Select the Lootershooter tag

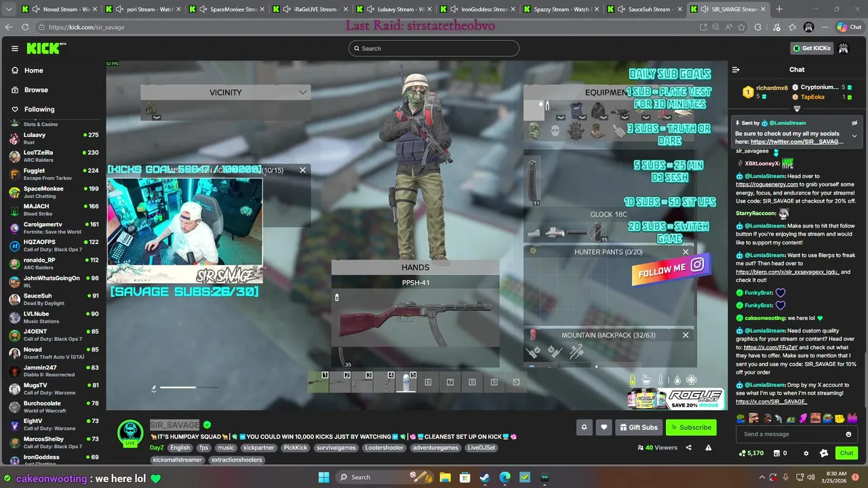(384, 448)
